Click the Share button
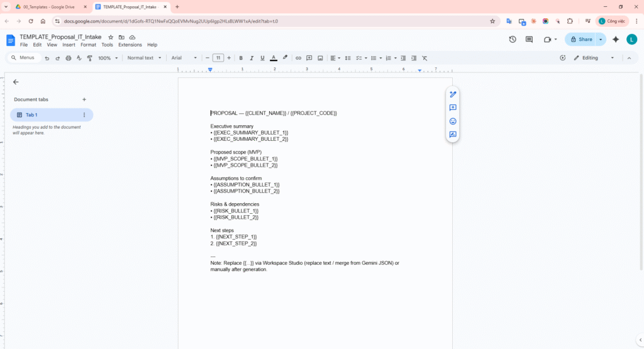 pos(580,39)
